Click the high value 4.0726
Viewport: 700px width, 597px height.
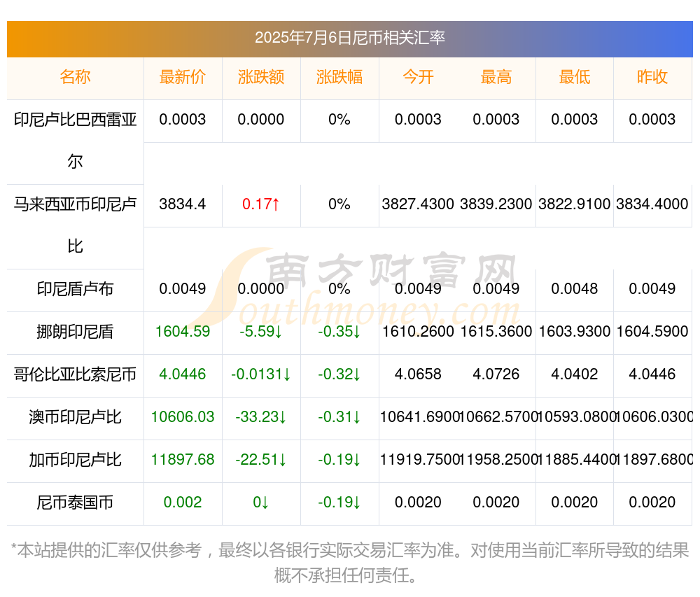496,374
